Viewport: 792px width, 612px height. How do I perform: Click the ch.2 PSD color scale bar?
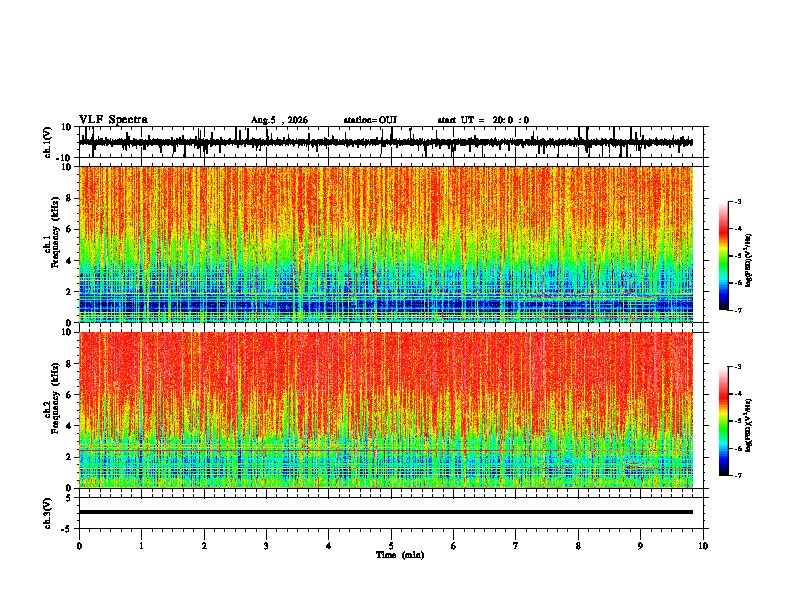[x=724, y=421]
